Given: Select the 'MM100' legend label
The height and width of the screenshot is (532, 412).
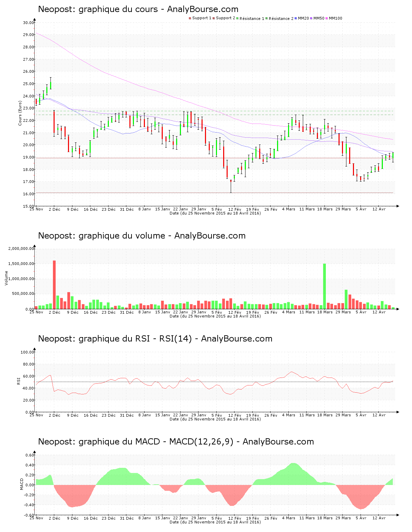Looking at the screenshot, I should [336, 18].
